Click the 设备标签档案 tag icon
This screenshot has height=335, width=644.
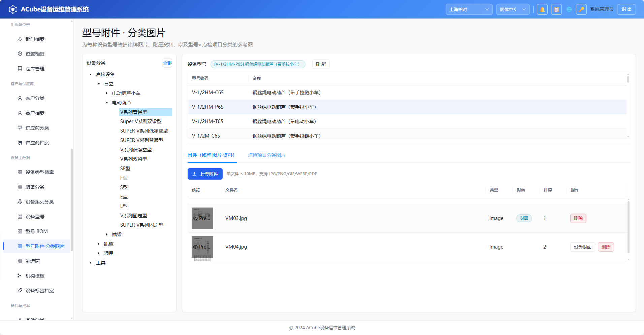point(20,291)
